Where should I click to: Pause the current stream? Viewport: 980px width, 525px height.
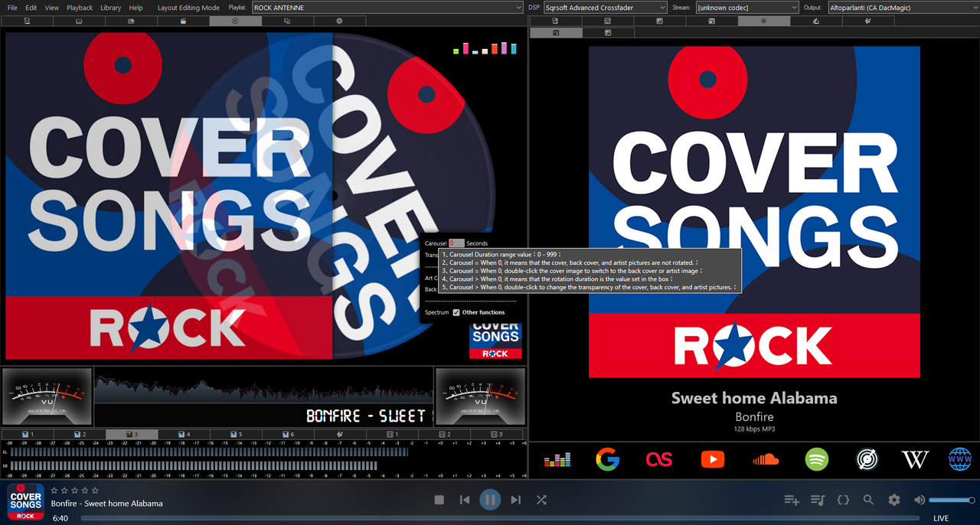pos(490,500)
